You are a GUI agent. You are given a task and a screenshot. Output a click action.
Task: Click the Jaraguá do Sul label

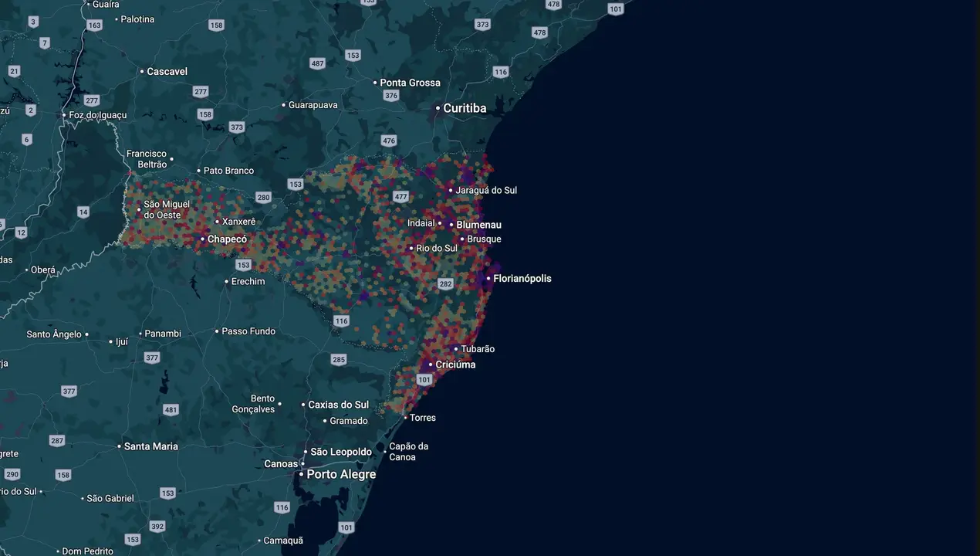(486, 190)
